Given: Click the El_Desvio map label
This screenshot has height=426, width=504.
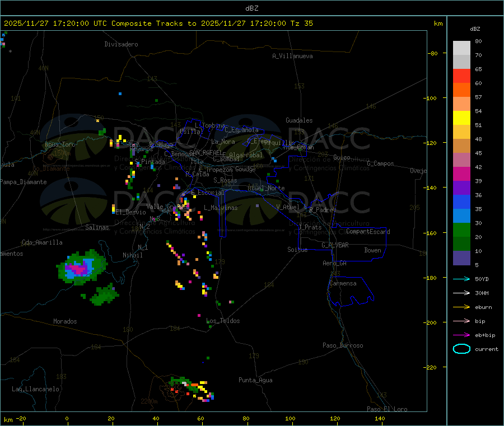Looking at the screenshot, I should [130, 212].
